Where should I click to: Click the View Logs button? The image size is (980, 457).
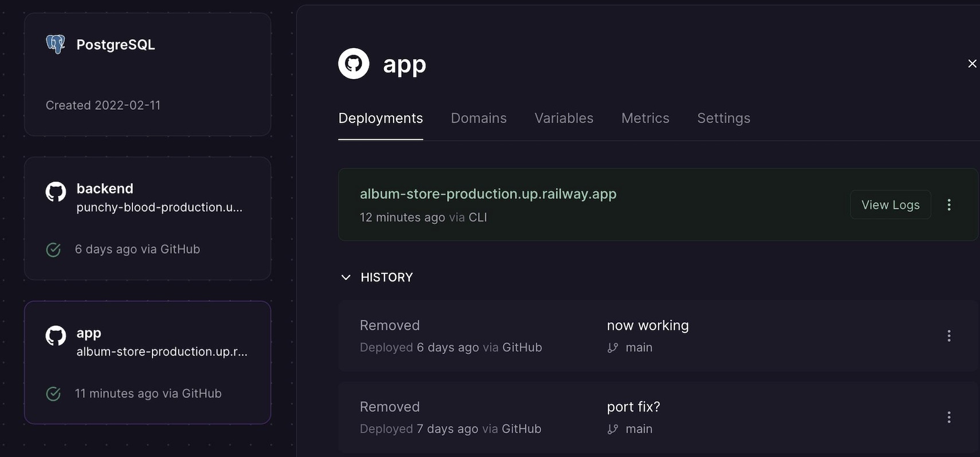tap(890, 205)
